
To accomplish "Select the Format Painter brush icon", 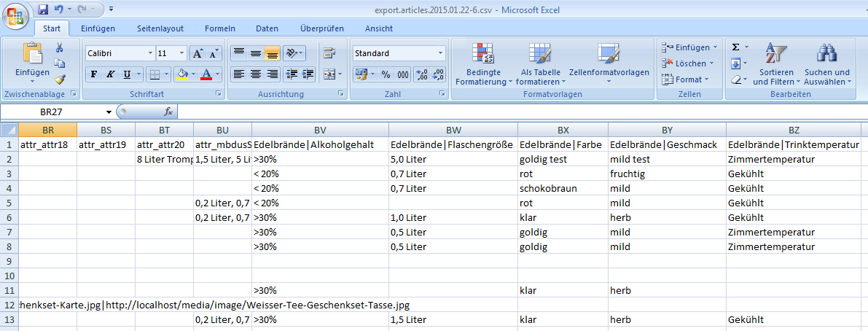I will [x=60, y=79].
